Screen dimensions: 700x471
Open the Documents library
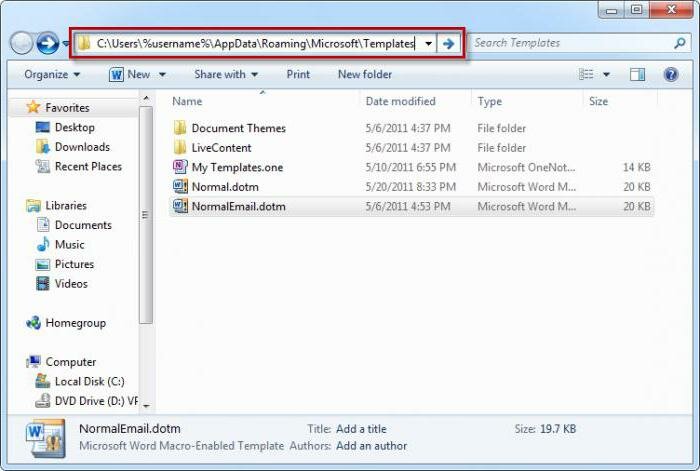click(83, 225)
